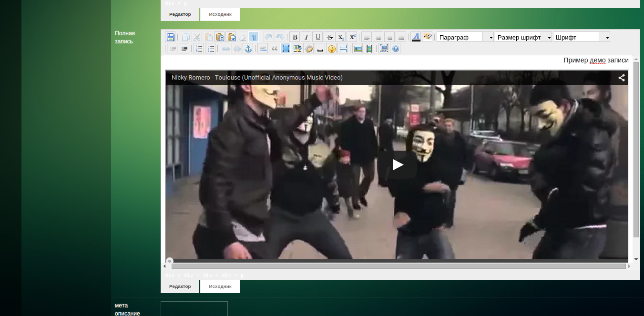Click the unlink broken chain icon
644x316 pixels.
(237, 49)
